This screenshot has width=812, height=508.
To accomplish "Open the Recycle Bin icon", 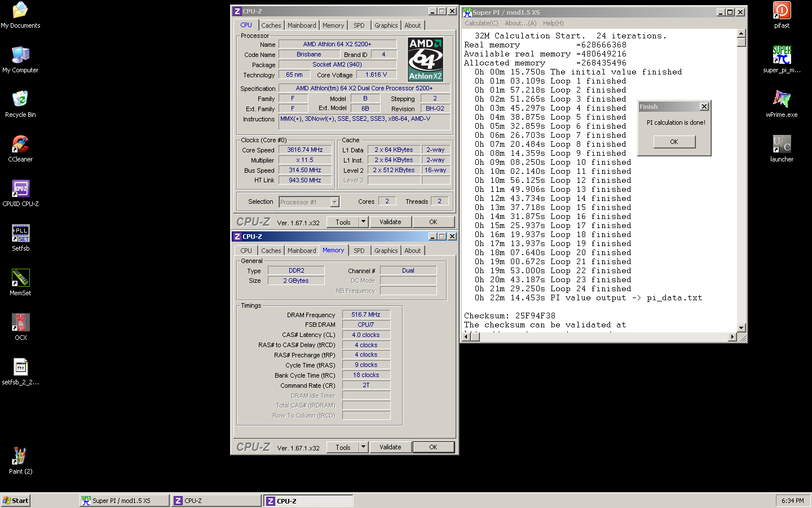I will pyautogui.click(x=20, y=104).
